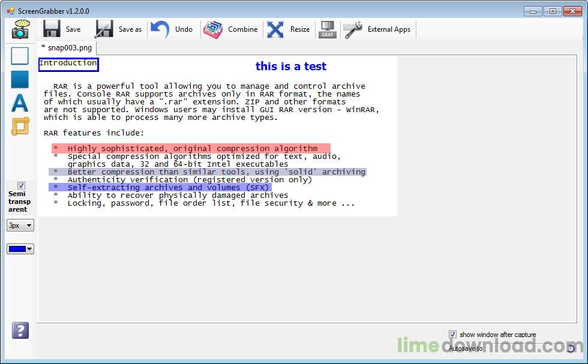Click the Autosave to path field

coord(526,348)
